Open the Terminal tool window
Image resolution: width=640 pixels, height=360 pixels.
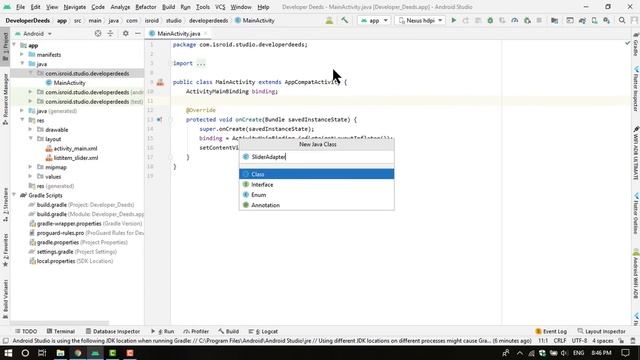[x=61, y=331]
